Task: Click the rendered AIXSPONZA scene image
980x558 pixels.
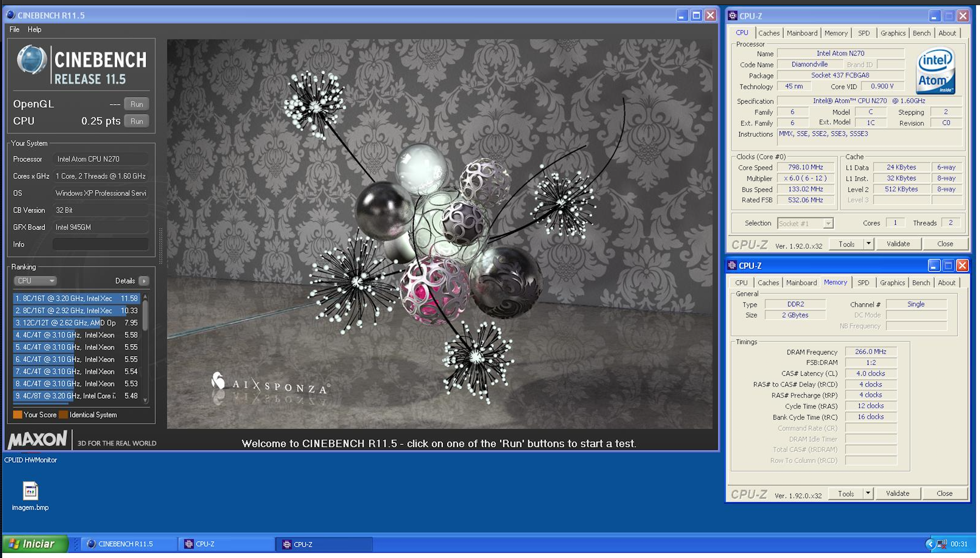Action: tap(439, 234)
